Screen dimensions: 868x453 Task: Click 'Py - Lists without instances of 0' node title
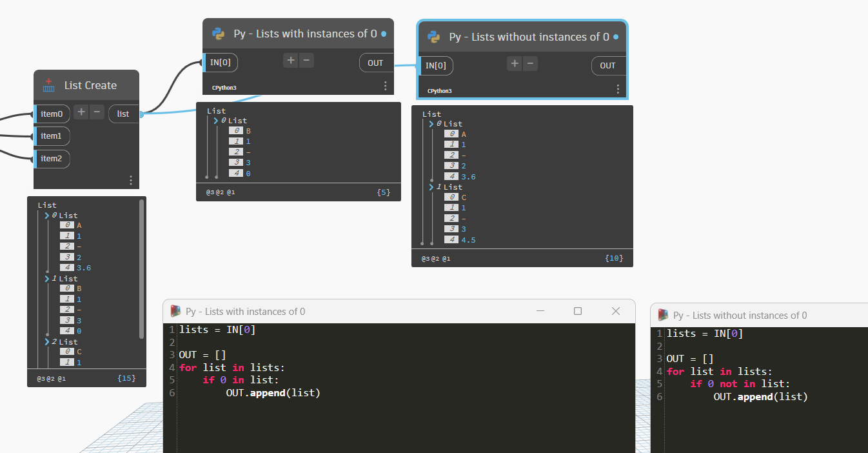529,37
